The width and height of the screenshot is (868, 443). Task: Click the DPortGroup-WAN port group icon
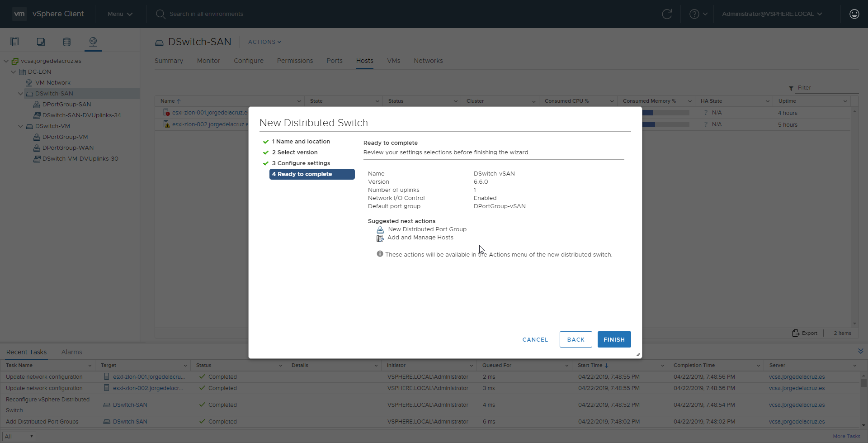point(37,148)
